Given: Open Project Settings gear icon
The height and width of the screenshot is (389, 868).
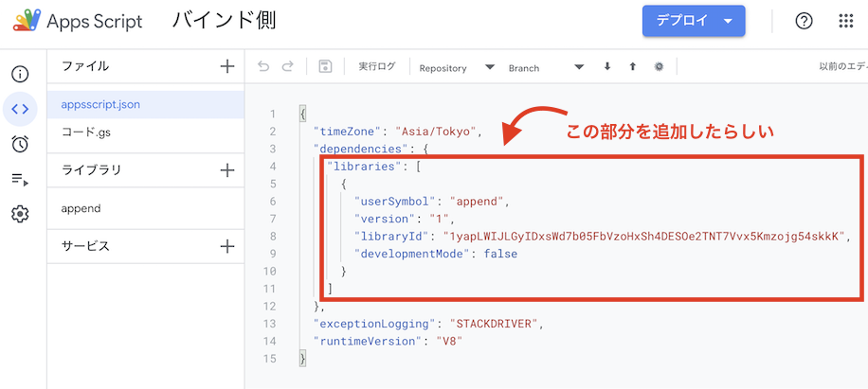Looking at the screenshot, I should coord(20,213).
